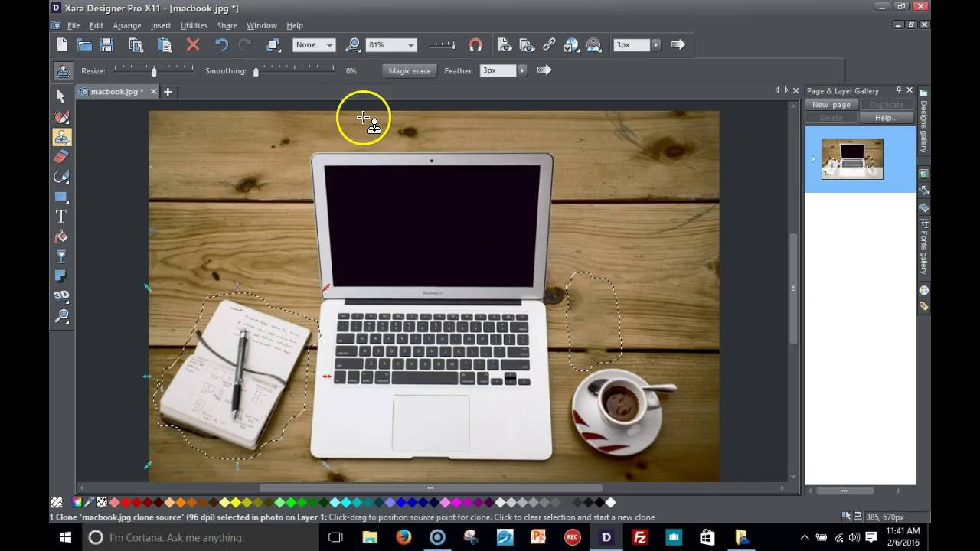Open Firefox from the taskbar
Image resolution: width=980 pixels, height=551 pixels.
pos(403,537)
